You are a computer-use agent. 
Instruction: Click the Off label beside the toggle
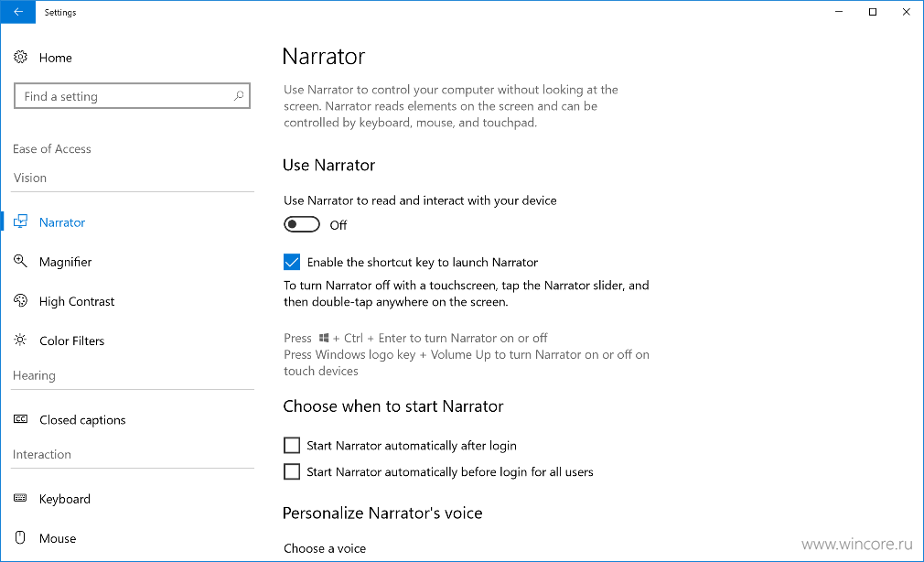tap(338, 225)
